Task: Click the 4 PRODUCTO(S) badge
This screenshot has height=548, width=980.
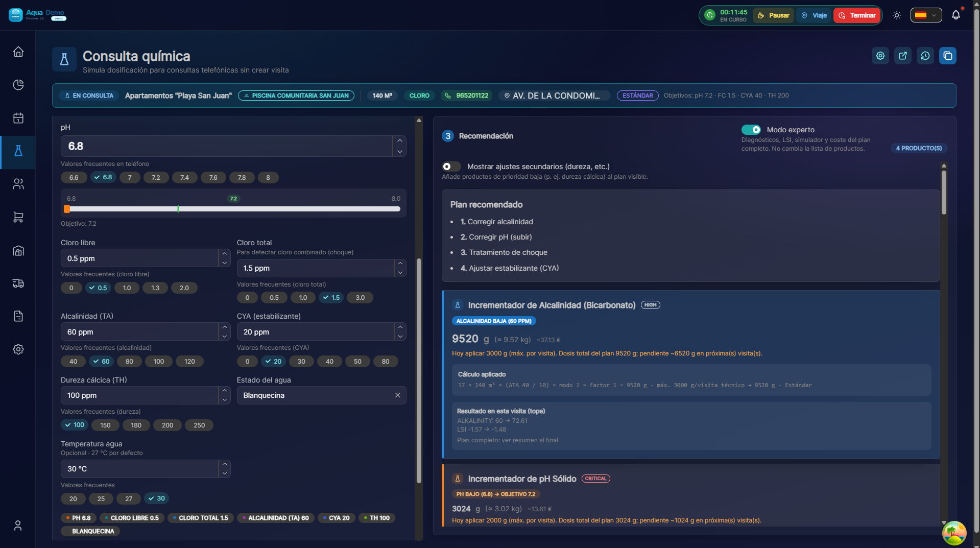Action: tap(919, 148)
